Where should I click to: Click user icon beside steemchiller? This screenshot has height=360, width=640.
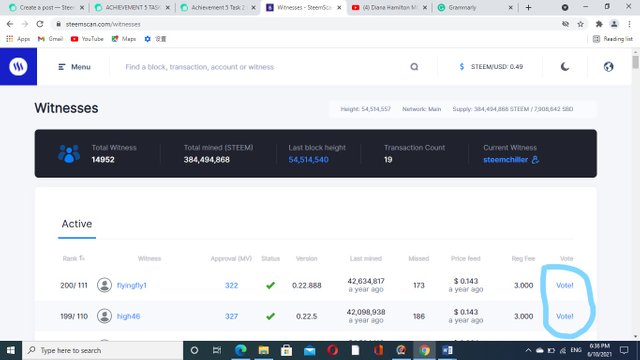535,160
